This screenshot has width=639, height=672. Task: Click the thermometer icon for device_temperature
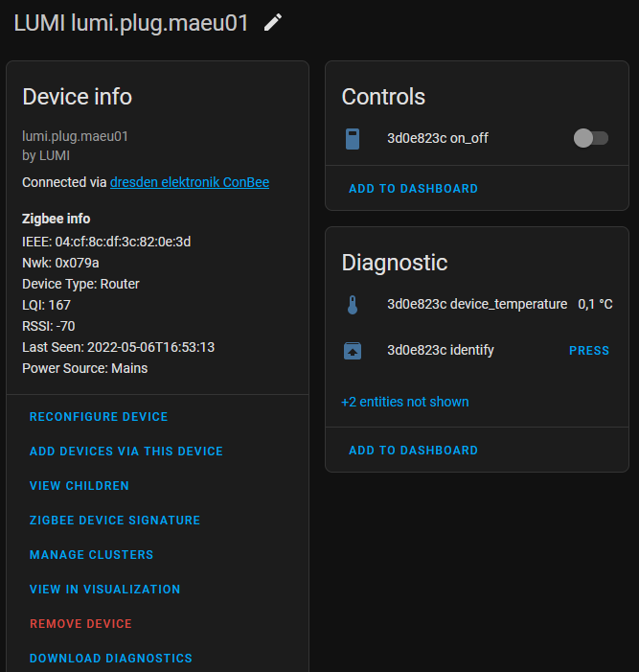pyautogui.click(x=353, y=305)
